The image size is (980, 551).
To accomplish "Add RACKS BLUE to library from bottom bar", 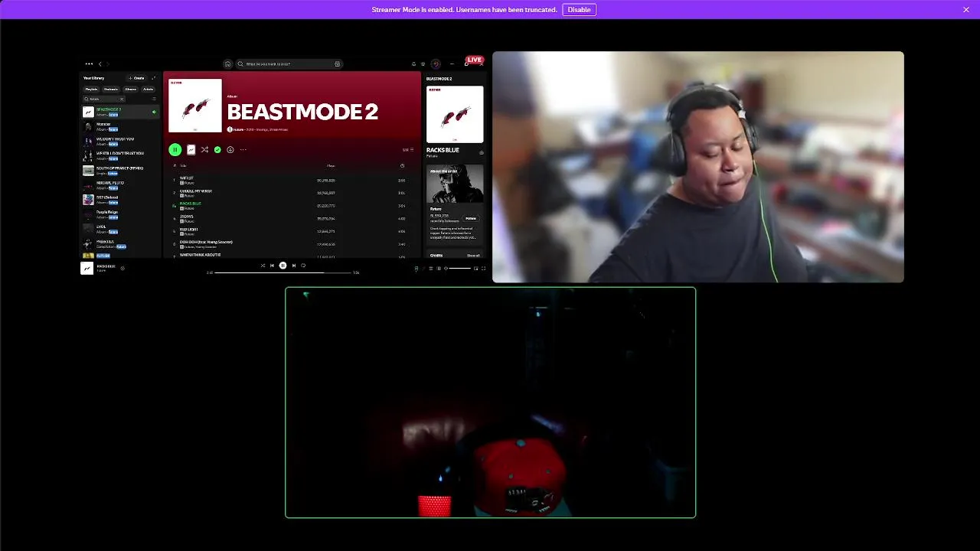I will pyautogui.click(x=122, y=268).
